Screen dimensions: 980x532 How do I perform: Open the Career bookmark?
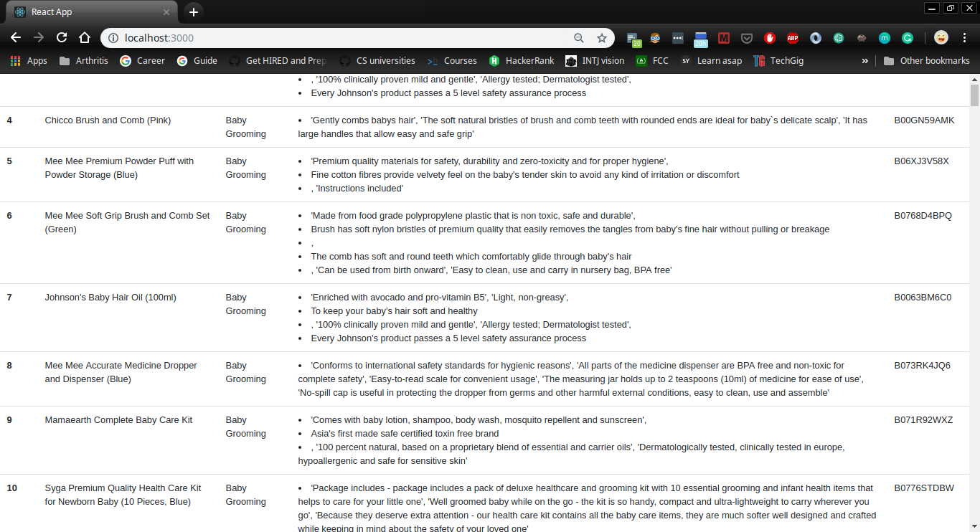tap(142, 61)
